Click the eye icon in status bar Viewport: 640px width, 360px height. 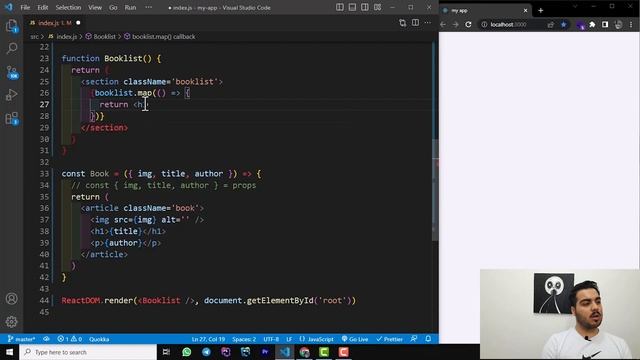coord(47,339)
